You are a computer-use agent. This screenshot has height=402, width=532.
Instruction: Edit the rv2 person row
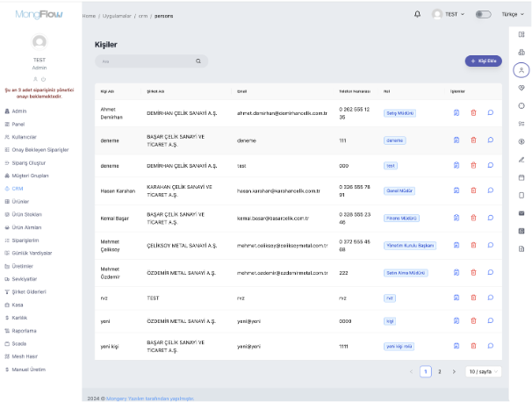pos(457,298)
